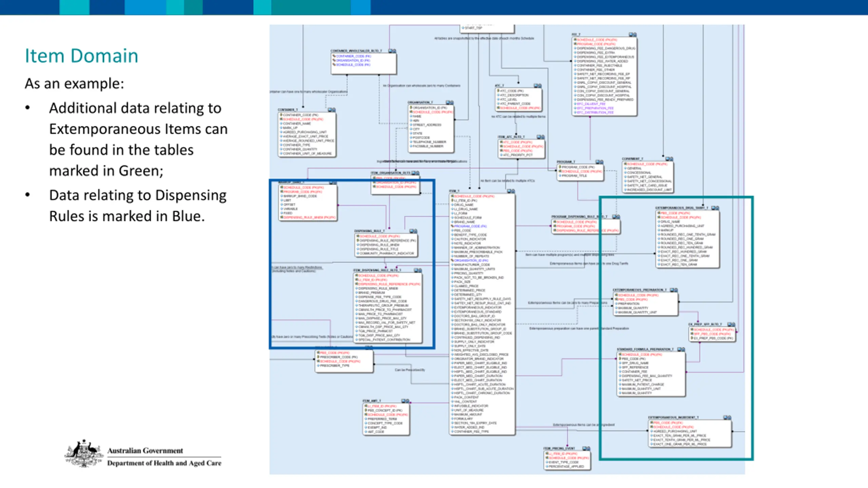The height and width of the screenshot is (488, 868).
Task: Click icons next to ITEM_AMT_T table header
Action: click(405, 401)
